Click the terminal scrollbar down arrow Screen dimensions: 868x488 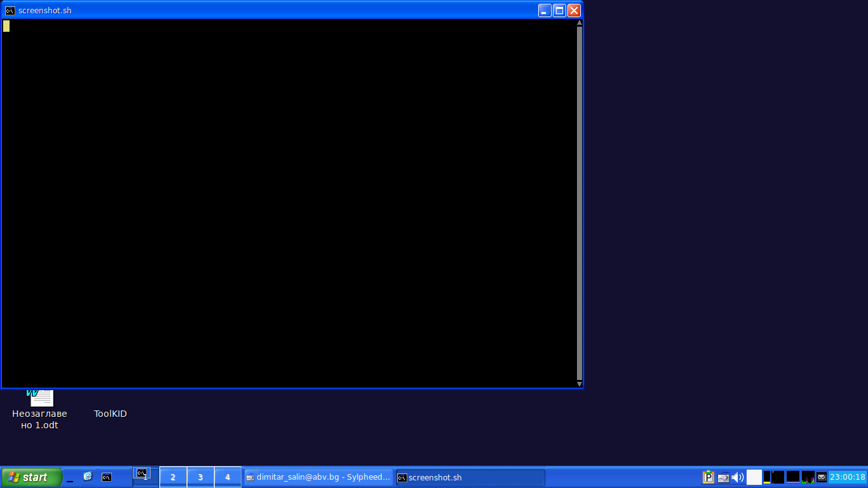(x=579, y=384)
